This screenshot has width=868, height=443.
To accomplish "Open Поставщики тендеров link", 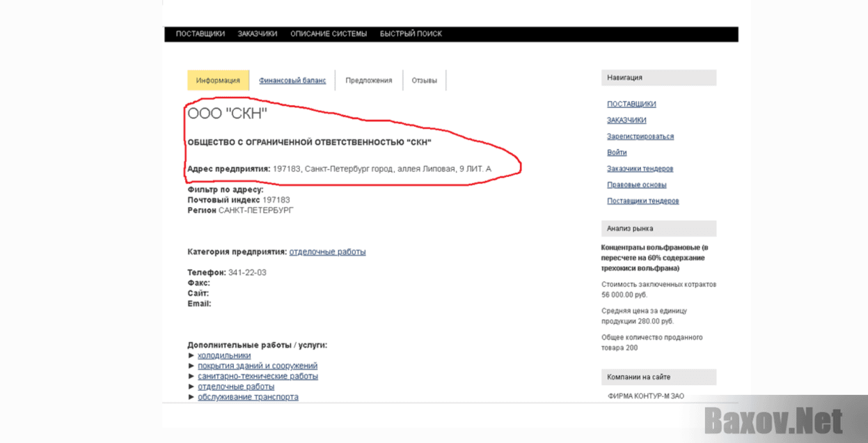I will (642, 201).
